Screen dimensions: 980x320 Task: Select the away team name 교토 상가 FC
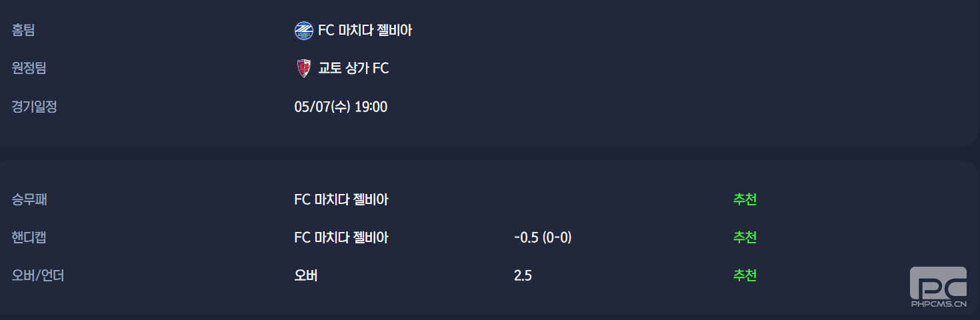353,69
